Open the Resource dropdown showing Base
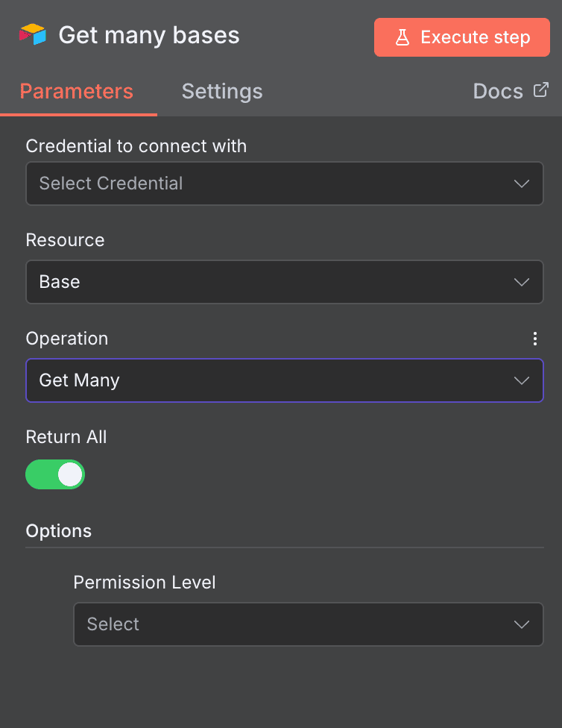Image resolution: width=562 pixels, height=728 pixels. [x=285, y=282]
